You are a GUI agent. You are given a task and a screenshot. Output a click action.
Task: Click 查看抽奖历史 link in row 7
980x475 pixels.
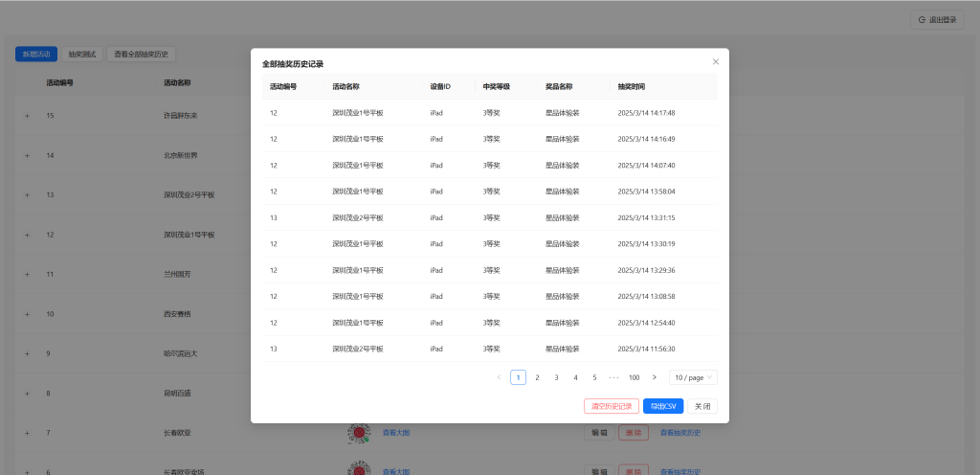coord(680,433)
